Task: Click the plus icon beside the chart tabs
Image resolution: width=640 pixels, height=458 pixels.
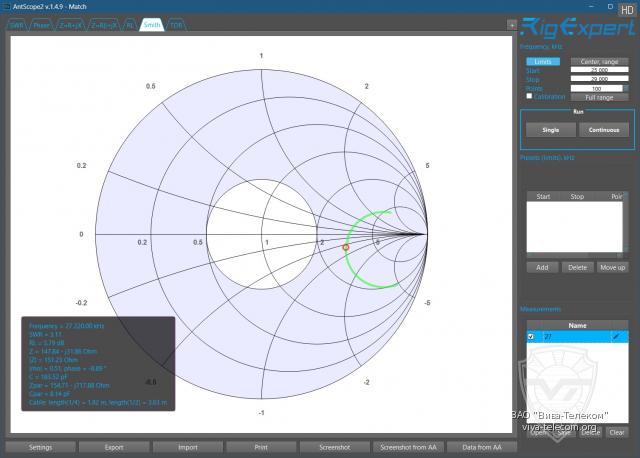Action: pyautogui.click(x=512, y=24)
